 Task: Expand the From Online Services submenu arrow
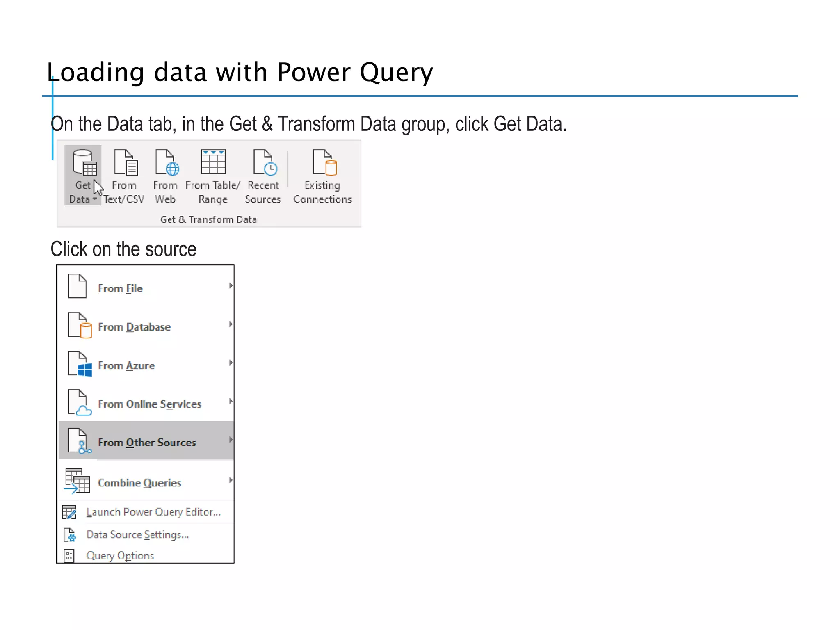(231, 401)
